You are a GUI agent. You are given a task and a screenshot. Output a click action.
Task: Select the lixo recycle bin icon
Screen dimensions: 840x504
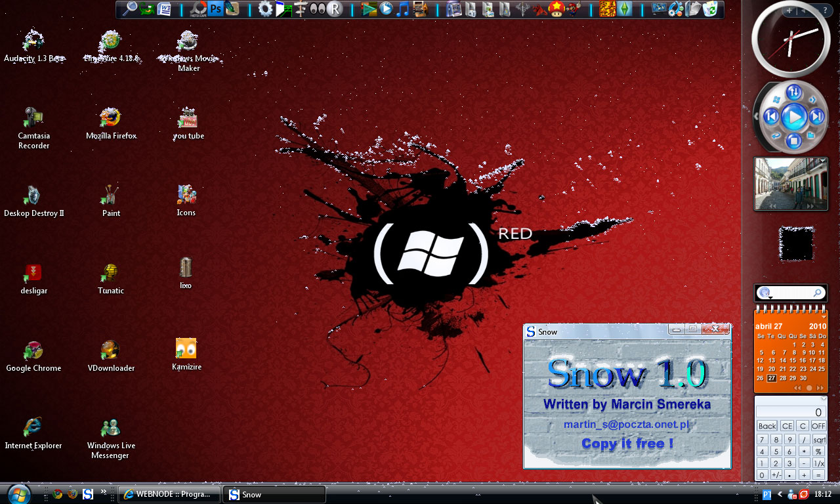point(186,273)
